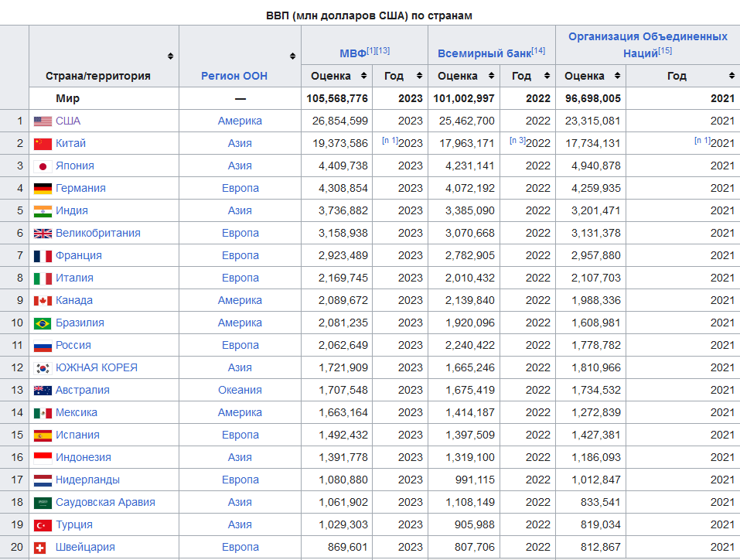
Task: Sort table by Страна/территория column
Action: [170, 56]
